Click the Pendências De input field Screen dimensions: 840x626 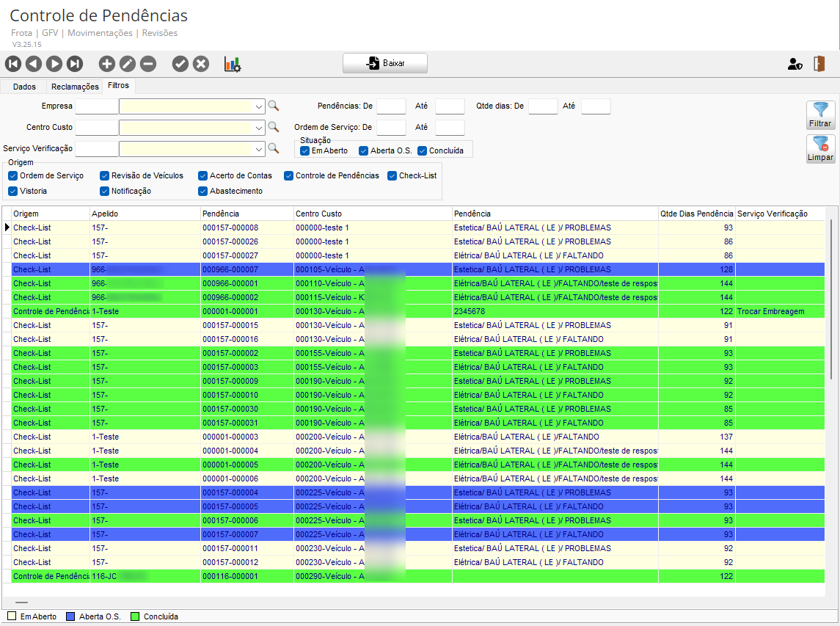(x=391, y=106)
